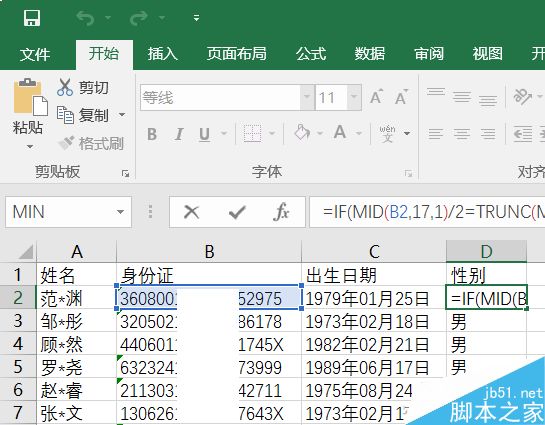The height and width of the screenshot is (425, 545).
Task: Open Customize Quick Access Toolbar menu
Action: point(196,18)
